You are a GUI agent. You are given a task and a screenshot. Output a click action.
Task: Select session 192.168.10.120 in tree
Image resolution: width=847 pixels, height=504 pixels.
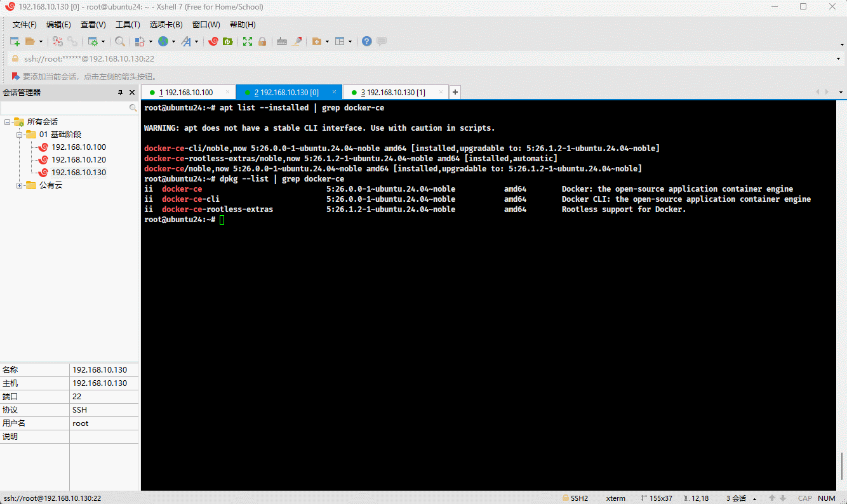[79, 160]
